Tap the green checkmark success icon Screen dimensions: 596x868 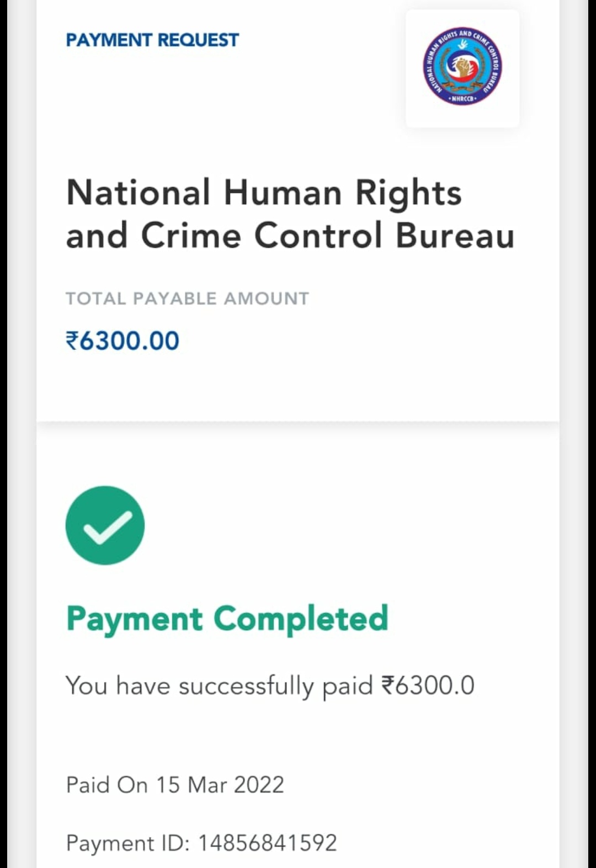click(x=105, y=525)
